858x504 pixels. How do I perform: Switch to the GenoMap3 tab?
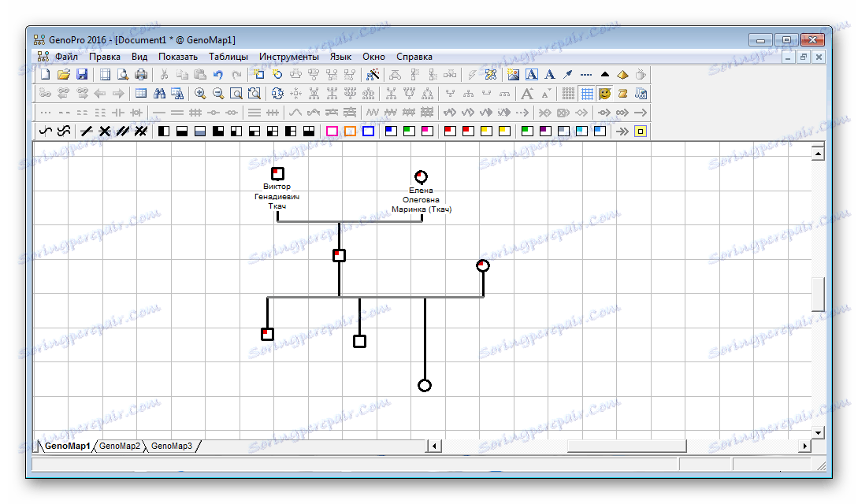point(172,446)
